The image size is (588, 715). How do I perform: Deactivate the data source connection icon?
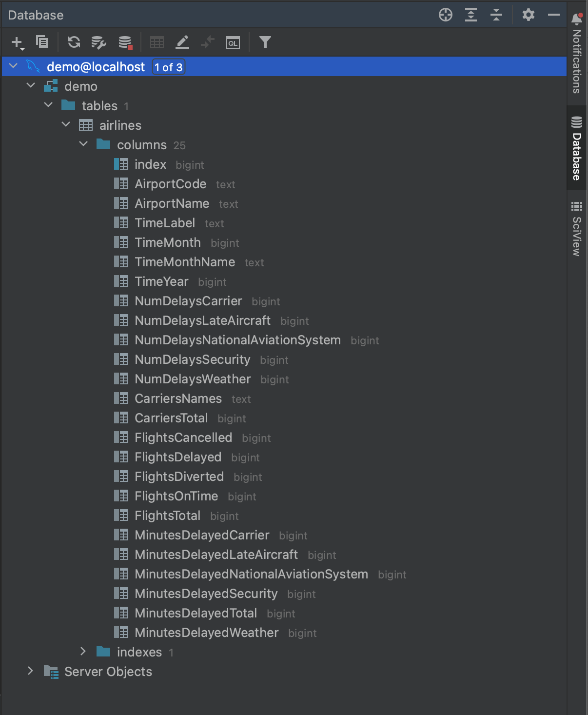125,42
